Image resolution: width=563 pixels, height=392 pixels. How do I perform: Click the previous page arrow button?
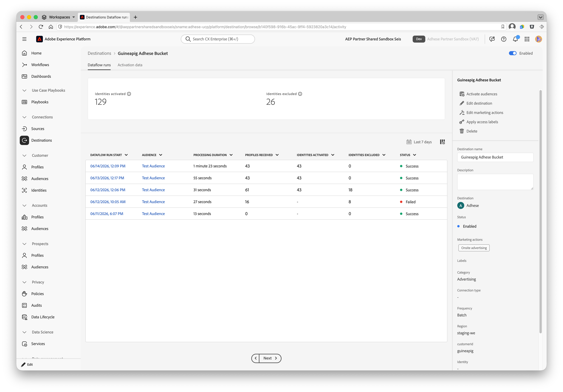pos(255,358)
